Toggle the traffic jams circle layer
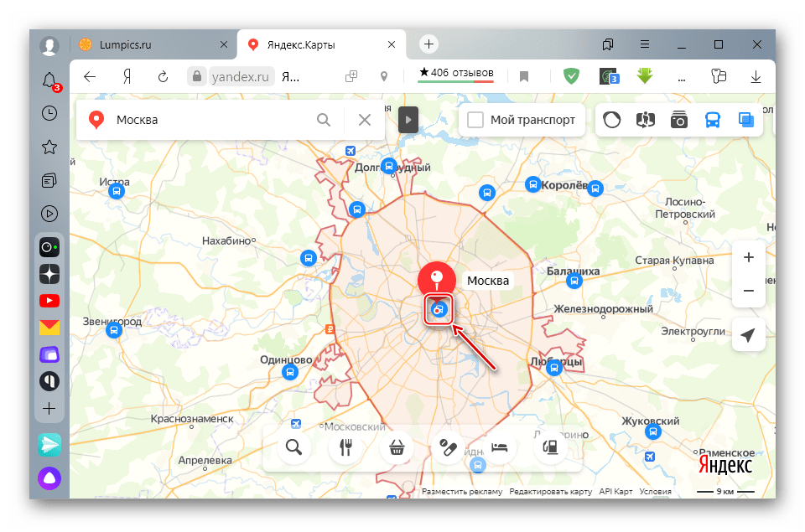Image resolution: width=805 pixels, height=532 pixels. tap(612, 120)
